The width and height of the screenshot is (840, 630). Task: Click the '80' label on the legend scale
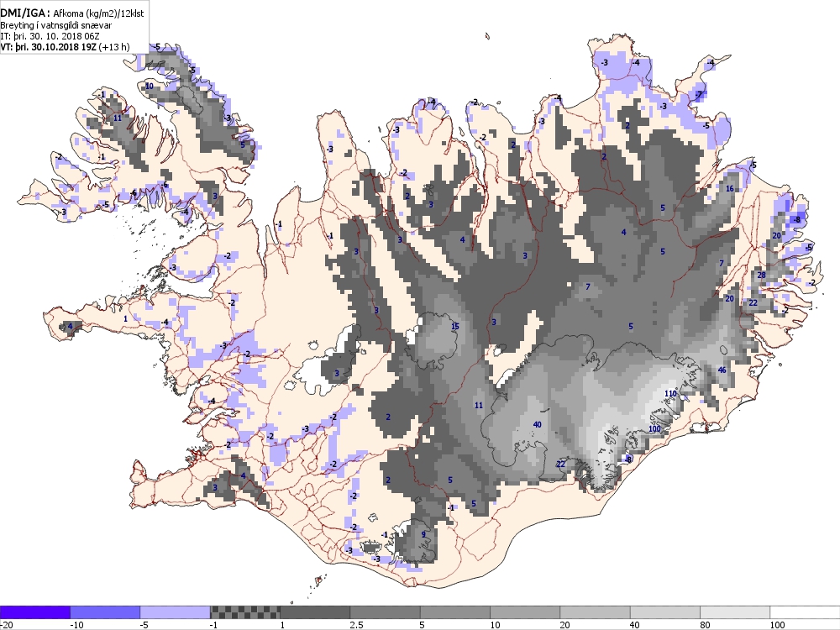coord(706,625)
